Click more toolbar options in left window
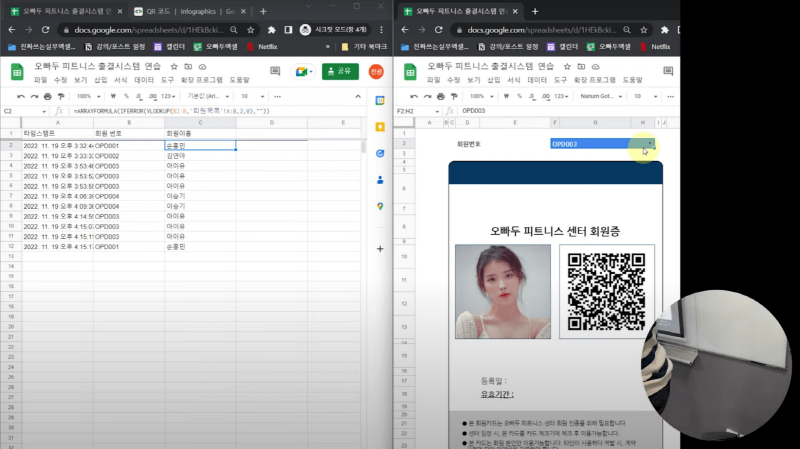The image size is (800, 449). coord(278,96)
